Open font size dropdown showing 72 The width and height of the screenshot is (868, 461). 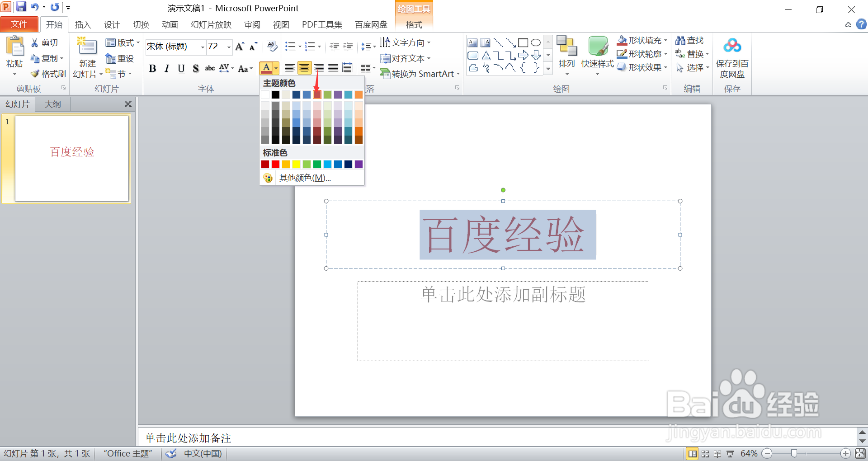click(x=229, y=47)
